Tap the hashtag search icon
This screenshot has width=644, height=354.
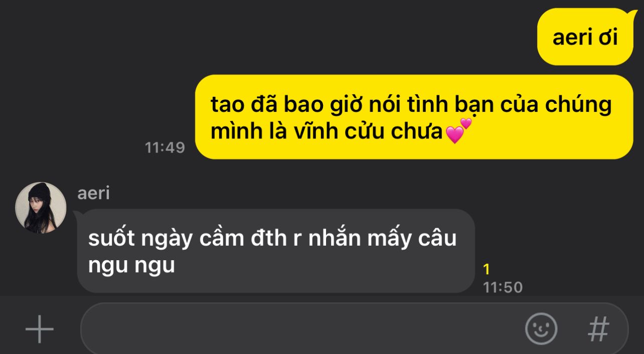[598, 329]
